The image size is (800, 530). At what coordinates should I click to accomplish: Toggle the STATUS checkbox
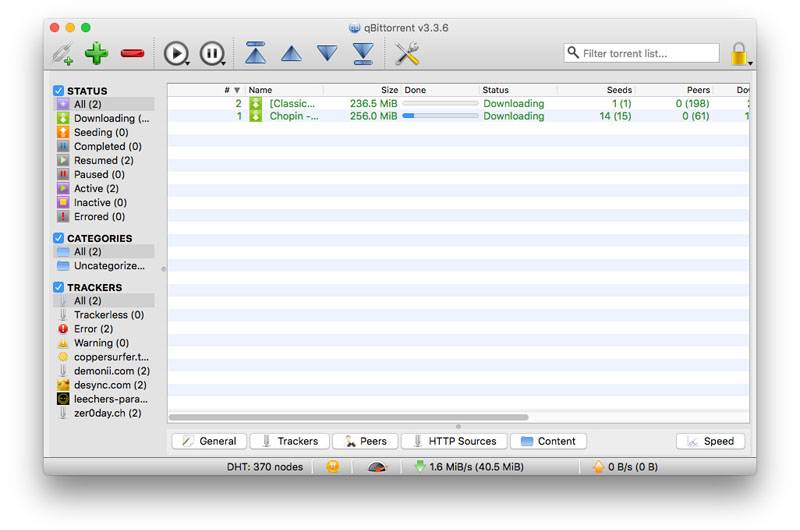pyautogui.click(x=59, y=91)
